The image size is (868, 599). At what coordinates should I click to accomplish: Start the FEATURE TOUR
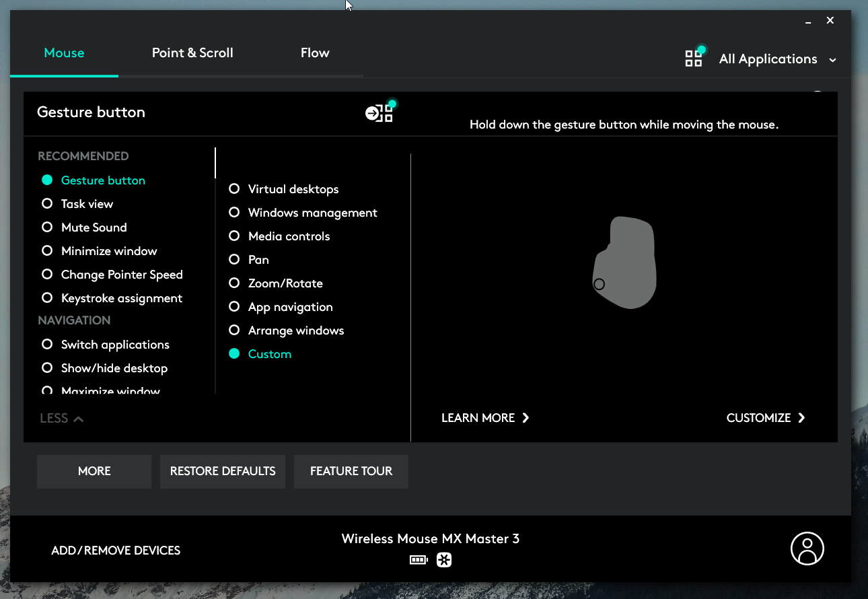pos(351,471)
